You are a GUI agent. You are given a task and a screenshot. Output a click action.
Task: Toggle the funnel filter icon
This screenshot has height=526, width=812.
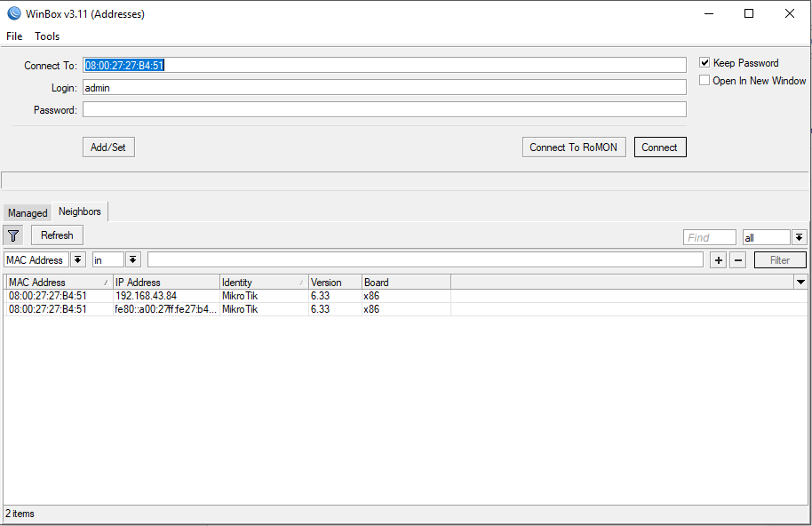(x=13, y=236)
